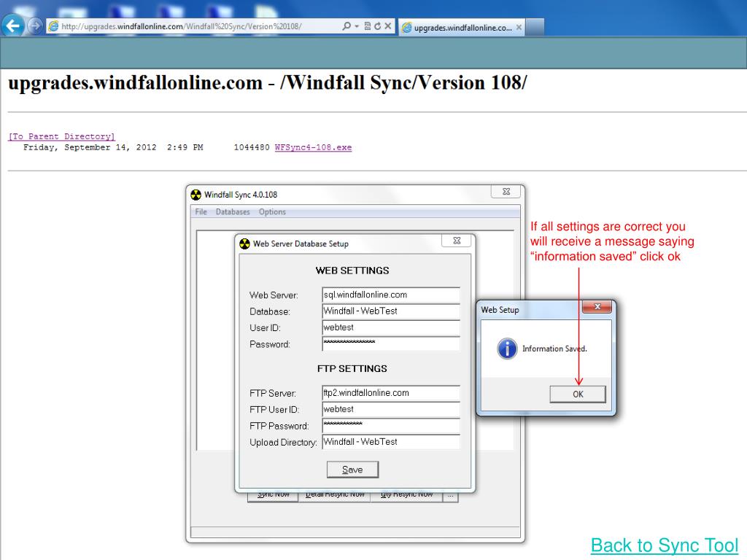This screenshot has width=747, height=560.
Task: Click the Web Server input field
Action: [391, 295]
